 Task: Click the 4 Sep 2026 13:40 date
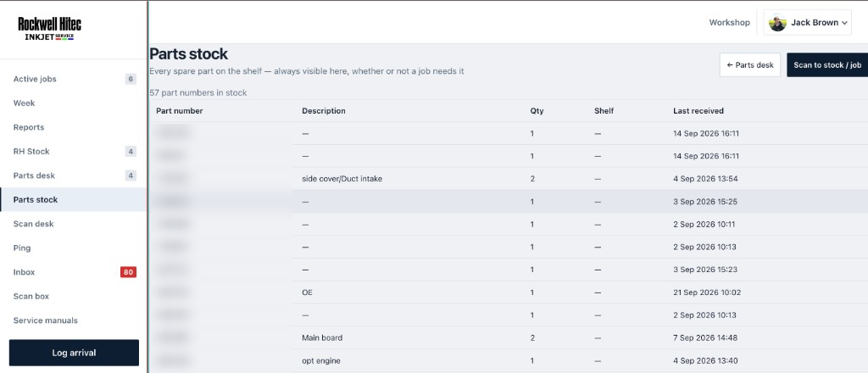click(x=705, y=361)
